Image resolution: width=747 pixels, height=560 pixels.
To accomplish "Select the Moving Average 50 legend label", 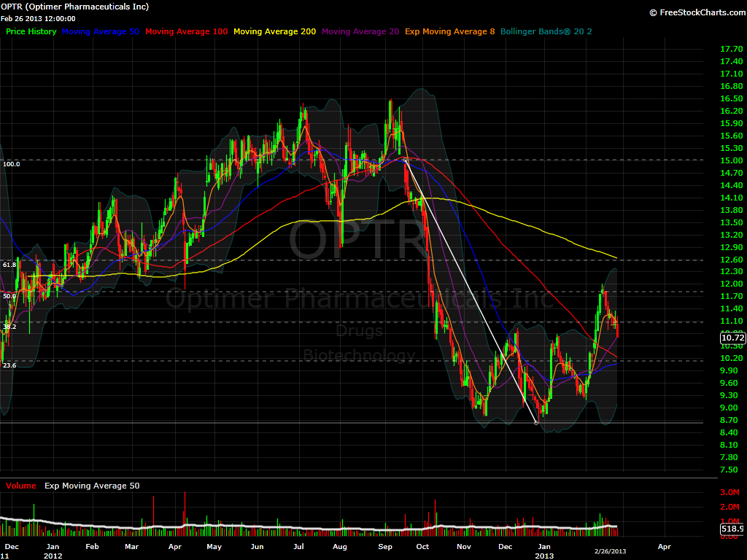I will pyautogui.click(x=101, y=31).
